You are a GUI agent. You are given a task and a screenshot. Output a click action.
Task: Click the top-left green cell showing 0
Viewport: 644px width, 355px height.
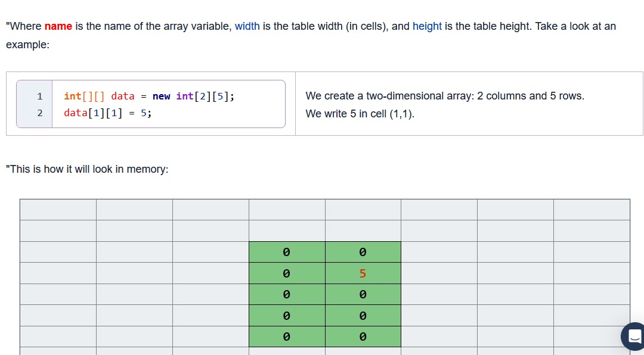(287, 252)
